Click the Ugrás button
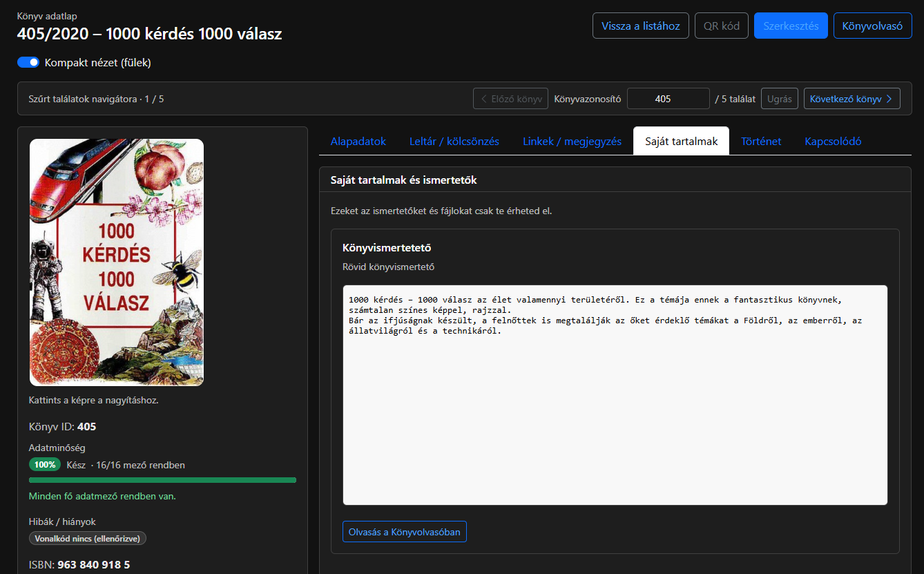924x574 pixels. (780, 99)
